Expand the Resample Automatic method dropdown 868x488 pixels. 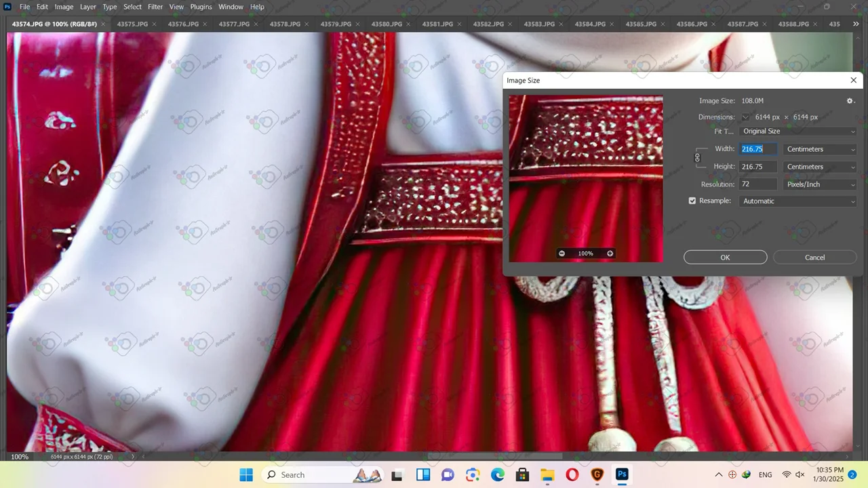coord(798,201)
